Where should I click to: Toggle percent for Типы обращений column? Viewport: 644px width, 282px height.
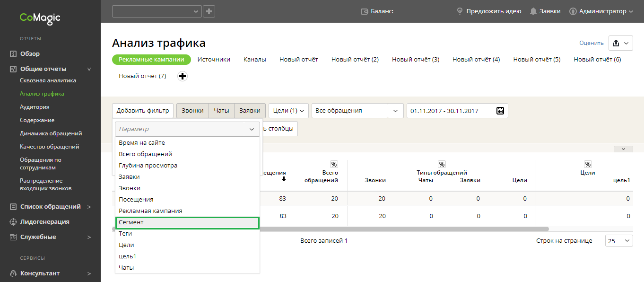(x=442, y=164)
